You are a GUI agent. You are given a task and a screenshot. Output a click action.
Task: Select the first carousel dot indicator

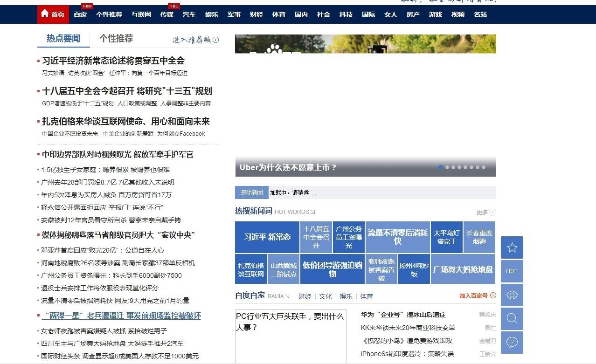pyautogui.click(x=441, y=167)
